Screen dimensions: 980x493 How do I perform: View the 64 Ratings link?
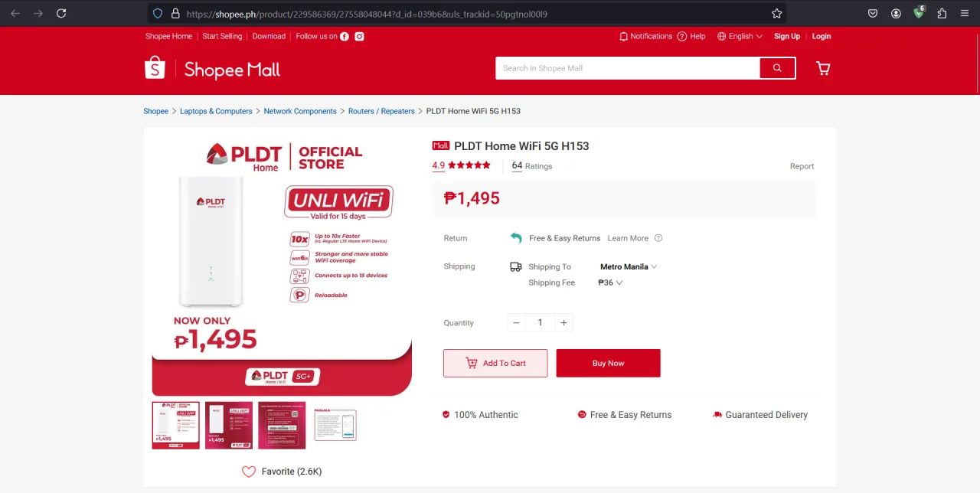(532, 165)
